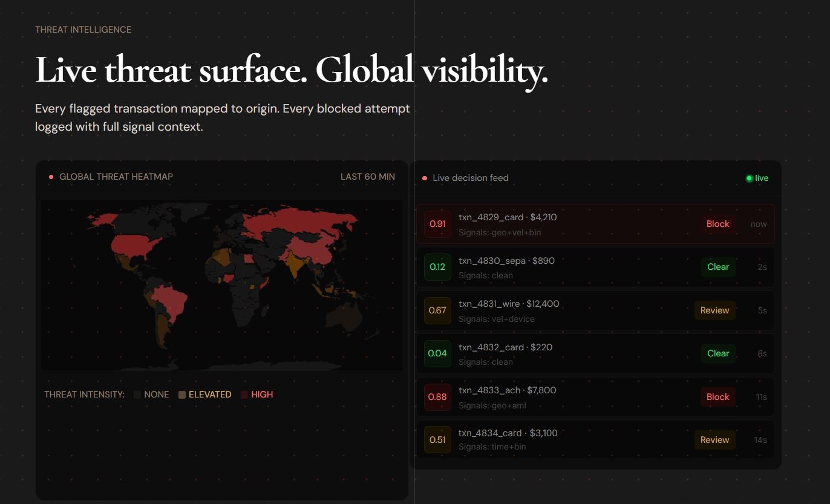Click Review on txn_4834_card row

(x=715, y=440)
